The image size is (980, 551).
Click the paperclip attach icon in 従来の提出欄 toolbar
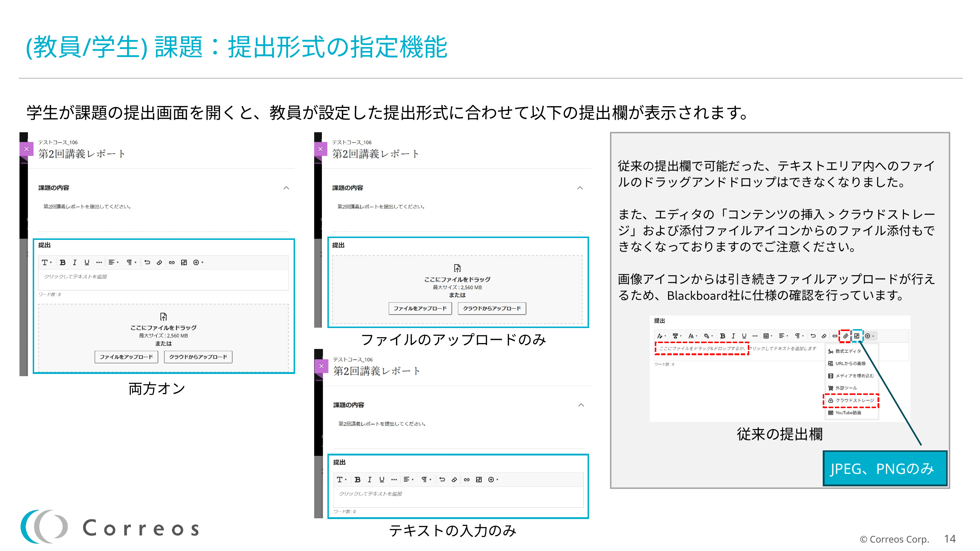[846, 336]
